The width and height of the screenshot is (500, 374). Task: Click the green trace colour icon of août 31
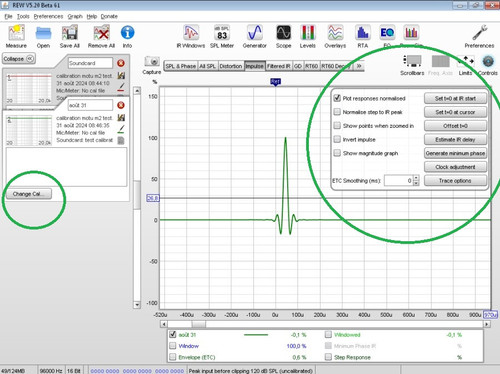coord(121,129)
